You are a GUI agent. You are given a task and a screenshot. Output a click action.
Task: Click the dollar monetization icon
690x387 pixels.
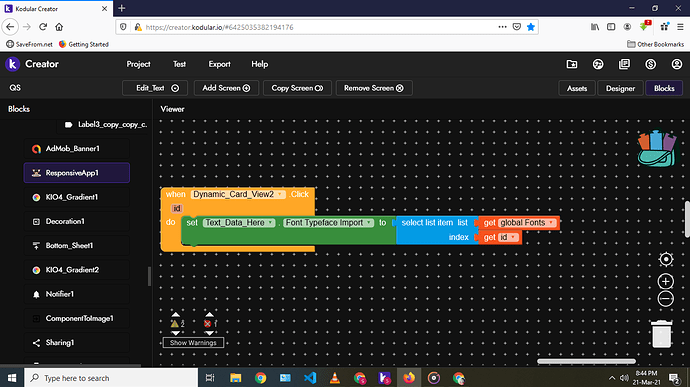pyautogui.click(x=650, y=64)
